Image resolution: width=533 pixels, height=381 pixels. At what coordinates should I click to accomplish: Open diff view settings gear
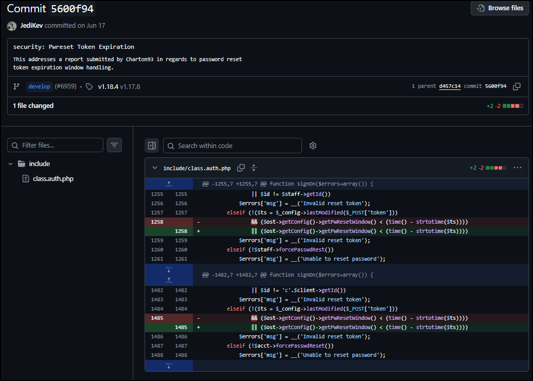[313, 145]
